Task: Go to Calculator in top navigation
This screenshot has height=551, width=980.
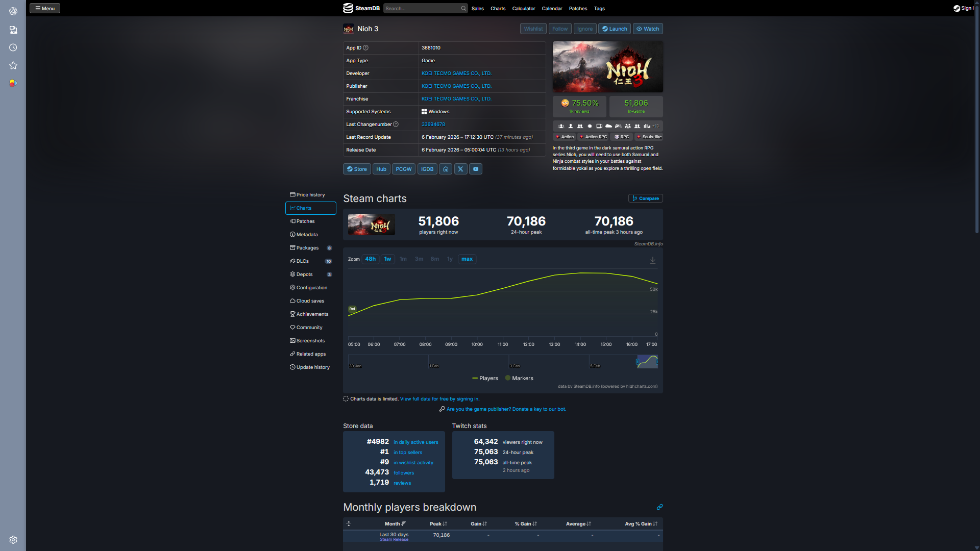Action: (x=523, y=9)
